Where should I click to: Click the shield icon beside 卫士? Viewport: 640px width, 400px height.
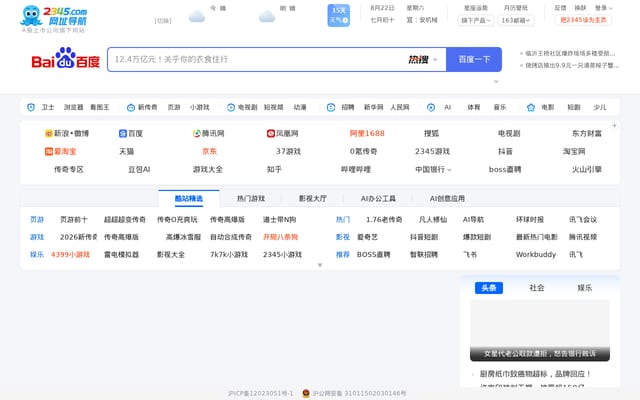31,107
